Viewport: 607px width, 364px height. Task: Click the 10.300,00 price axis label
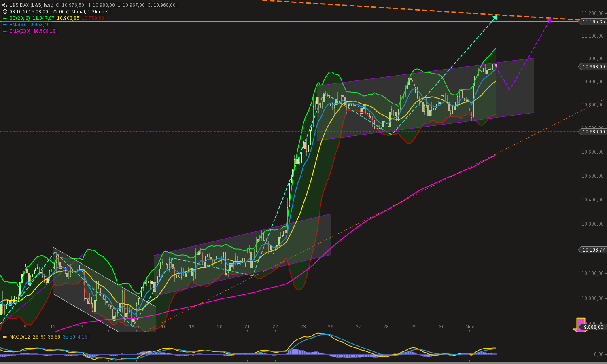593,224
